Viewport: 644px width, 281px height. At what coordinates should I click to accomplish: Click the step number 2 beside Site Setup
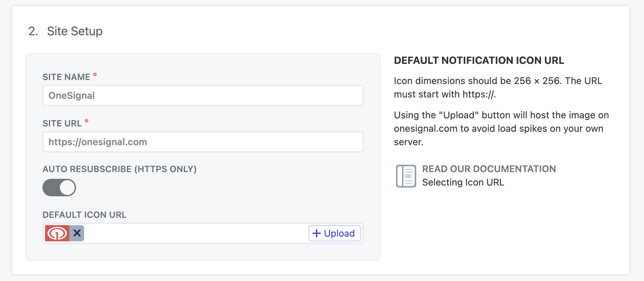pos(33,31)
